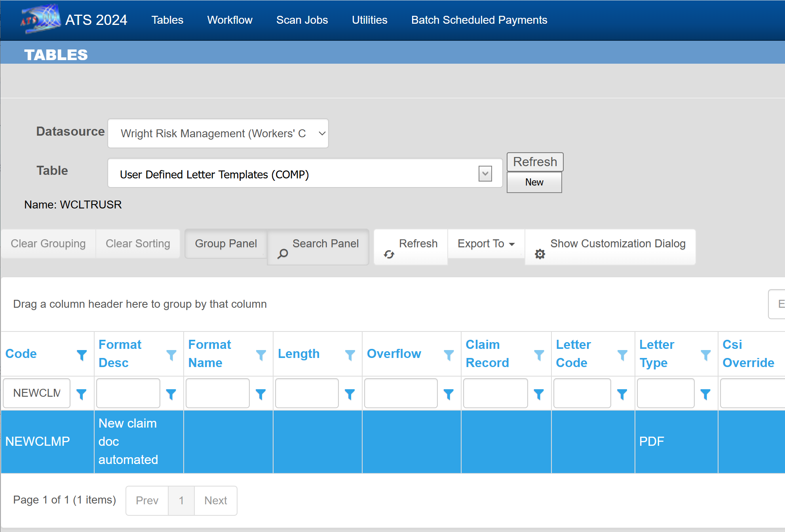Click the New button
785x532 pixels.
click(534, 182)
